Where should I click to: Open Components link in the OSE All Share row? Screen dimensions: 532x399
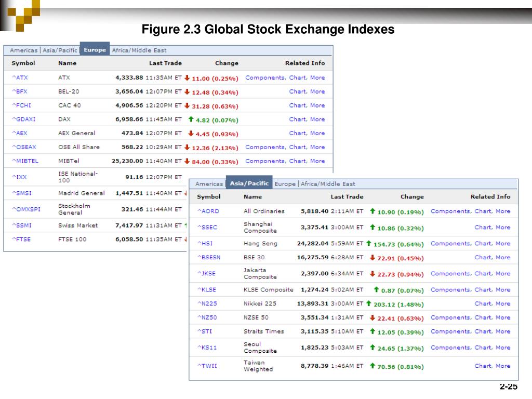tap(265, 147)
